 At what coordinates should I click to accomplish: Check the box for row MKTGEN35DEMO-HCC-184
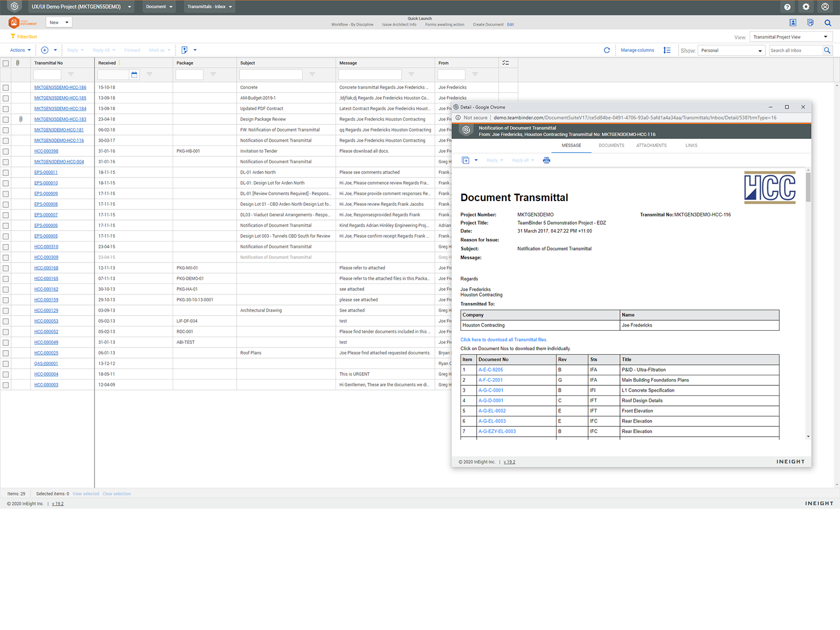click(x=6, y=109)
